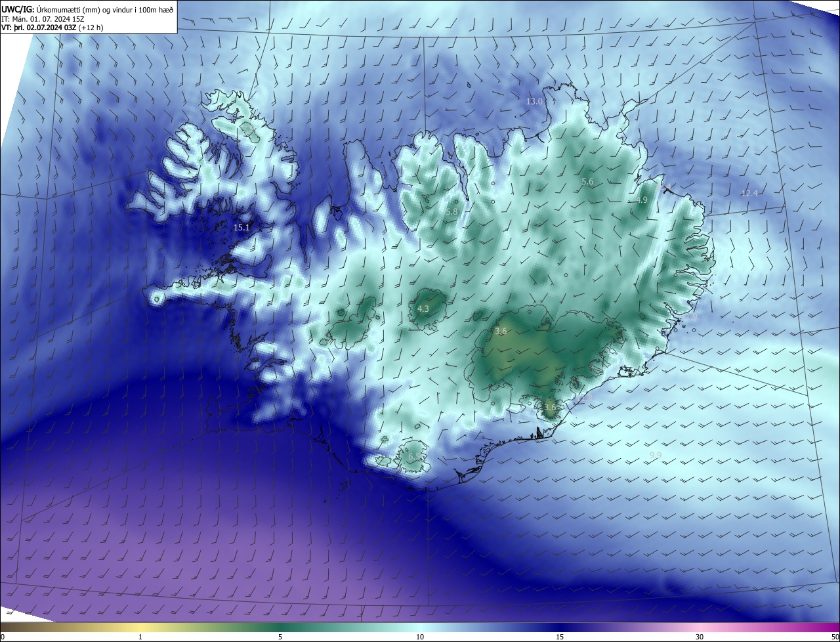Image resolution: width=840 pixels, height=642 pixels.
Task: Click the title 'Úrkomumætti (mm) og vindur i 100m hæð'
Action: 104,9
